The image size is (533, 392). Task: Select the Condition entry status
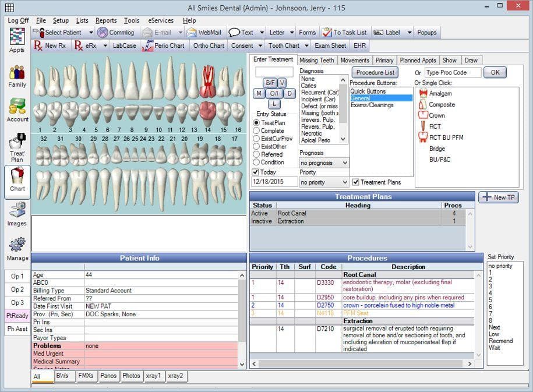point(256,162)
